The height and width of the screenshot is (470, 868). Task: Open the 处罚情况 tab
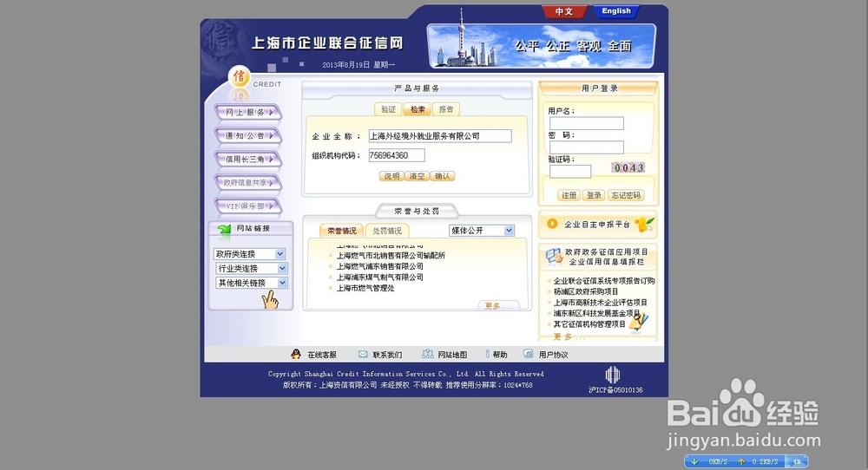coord(387,231)
